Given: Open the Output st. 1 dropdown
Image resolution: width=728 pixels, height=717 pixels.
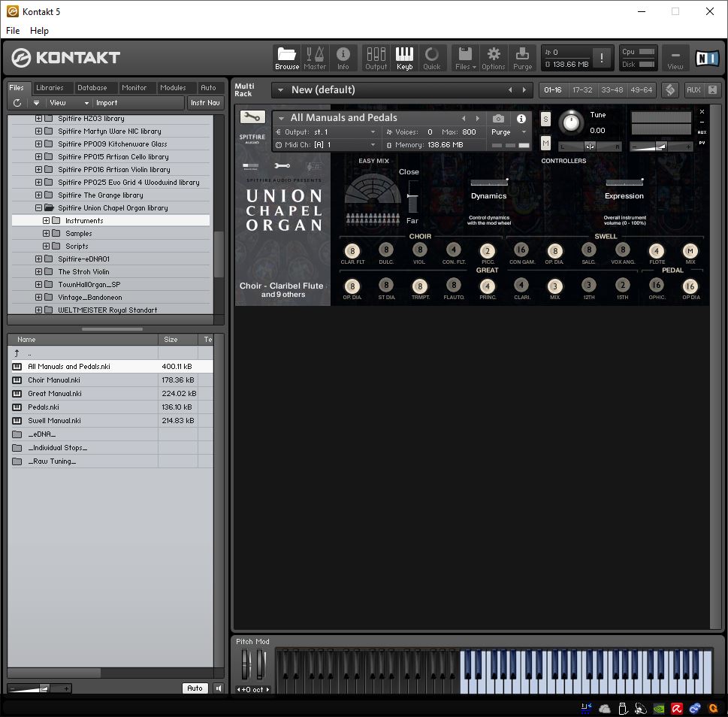Looking at the screenshot, I should coord(373,132).
